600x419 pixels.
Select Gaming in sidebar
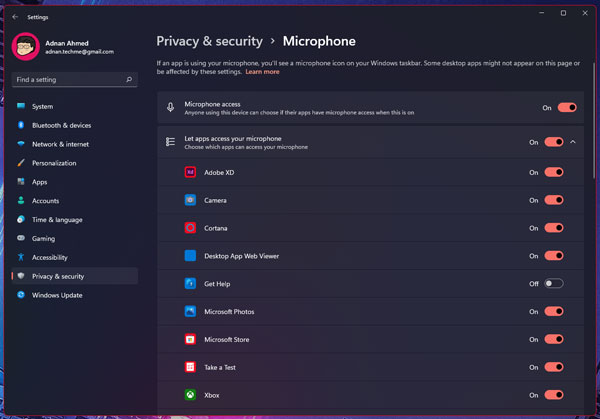coord(75,238)
